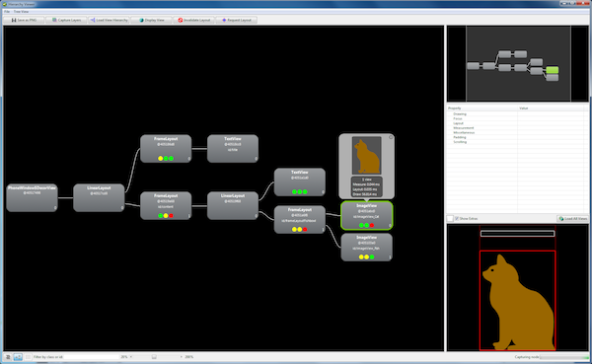This screenshot has height=364, width=592.
Task: Select the FrameLayout id/frameLayoutFishbowl node
Action: 300,220
